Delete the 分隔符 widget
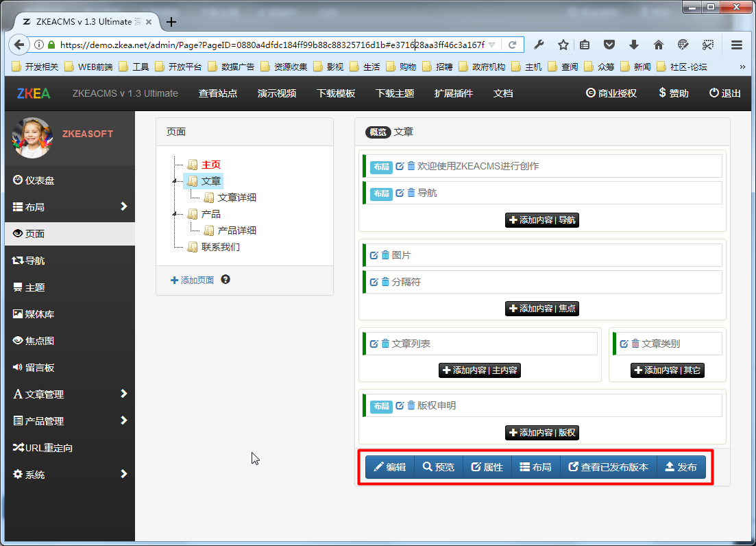Viewport: 756px width, 546px height. tap(385, 282)
